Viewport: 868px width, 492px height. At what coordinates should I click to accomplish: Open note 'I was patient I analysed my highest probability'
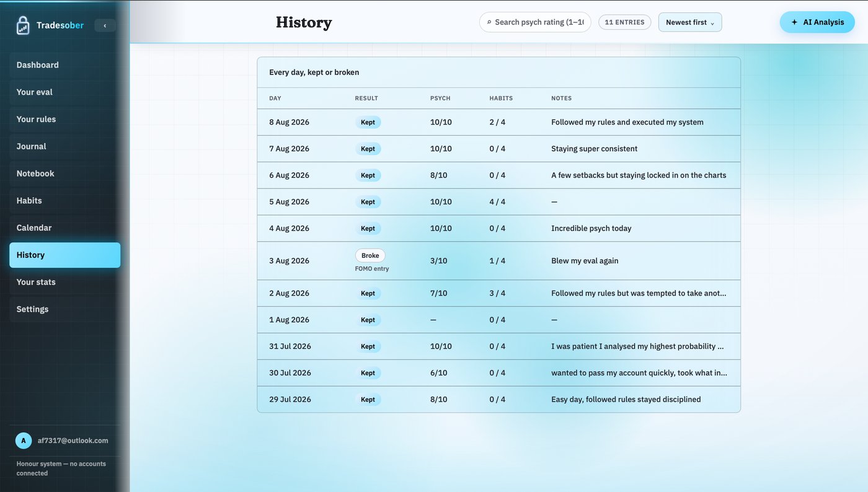637,346
